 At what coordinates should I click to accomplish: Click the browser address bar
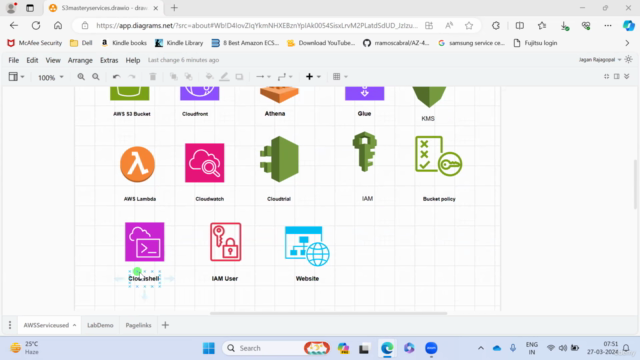[x=257, y=25]
